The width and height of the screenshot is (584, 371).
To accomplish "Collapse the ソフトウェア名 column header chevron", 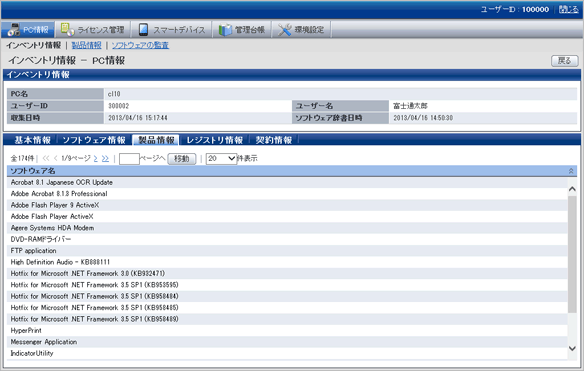I will pyautogui.click(x=571, y=171).
